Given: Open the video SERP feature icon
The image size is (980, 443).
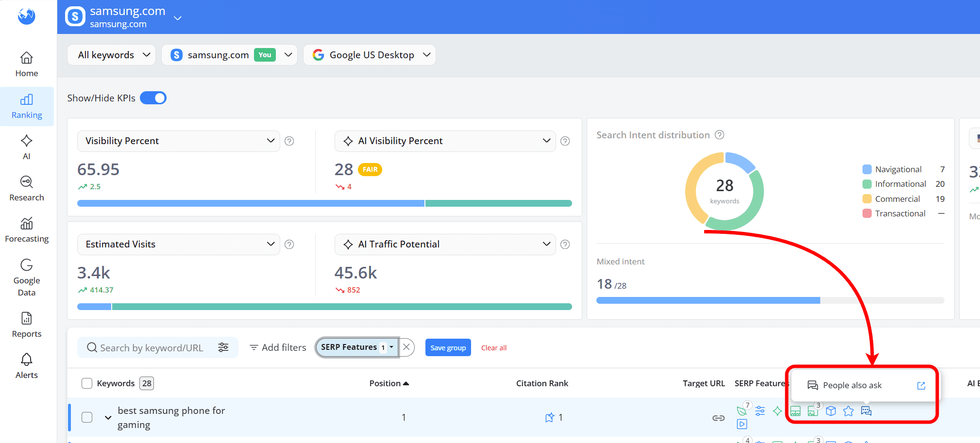Looking at the screenshot, I should click(742, 424).
